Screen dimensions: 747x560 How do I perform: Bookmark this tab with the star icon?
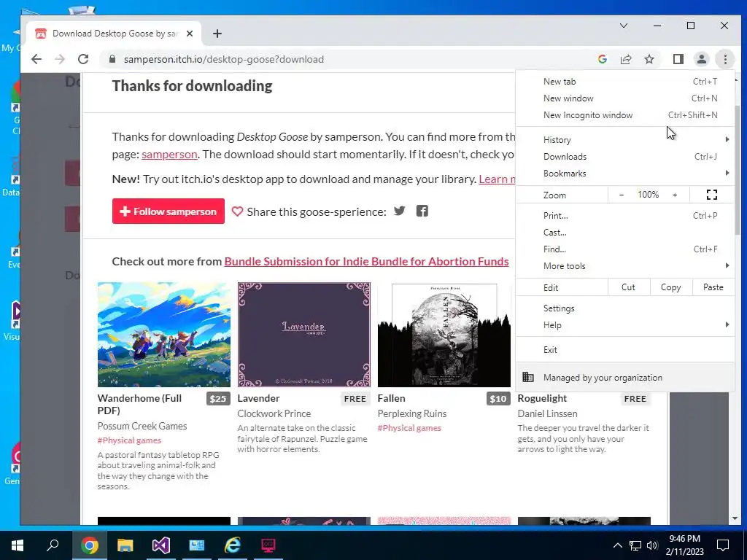pyautogui.click(x=649, y=59)
